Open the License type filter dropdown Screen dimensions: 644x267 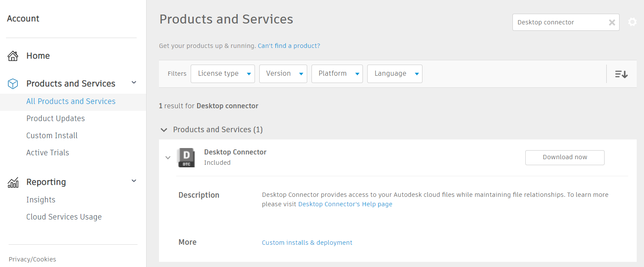222,74
